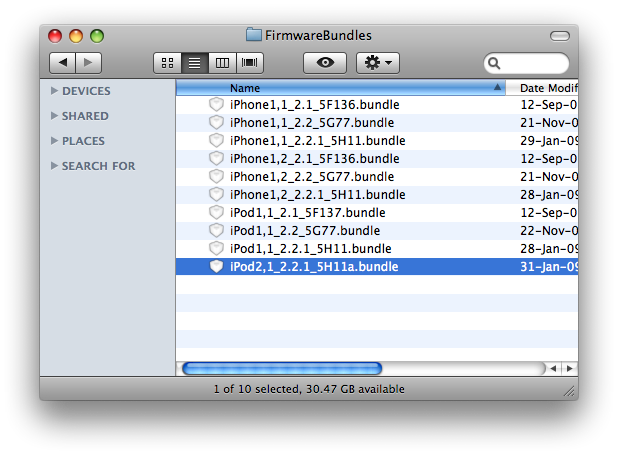Click the icon of iPod1,1_2.2.1_5H11.bundle

[x=216, y=248]
